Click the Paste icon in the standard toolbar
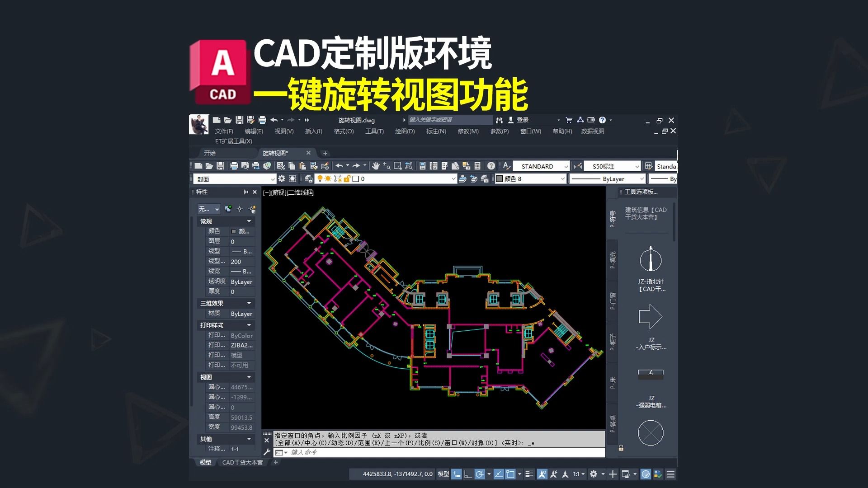The image size is (868, 488). (x=302, y=166)
